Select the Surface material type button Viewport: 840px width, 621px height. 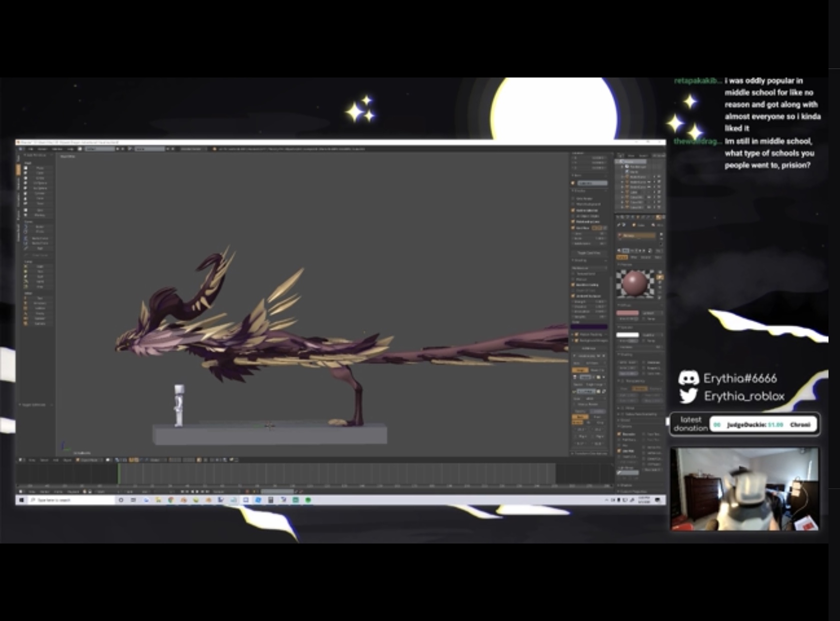point(622,257)
